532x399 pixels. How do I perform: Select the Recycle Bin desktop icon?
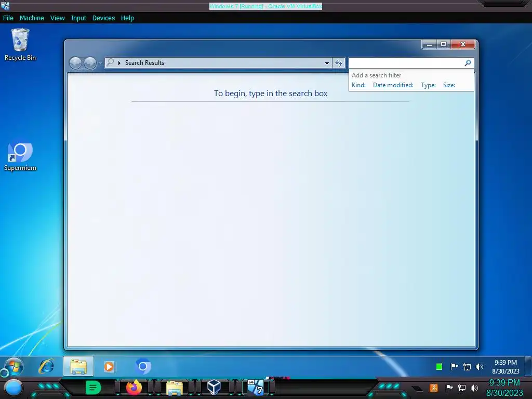point(20,45)
